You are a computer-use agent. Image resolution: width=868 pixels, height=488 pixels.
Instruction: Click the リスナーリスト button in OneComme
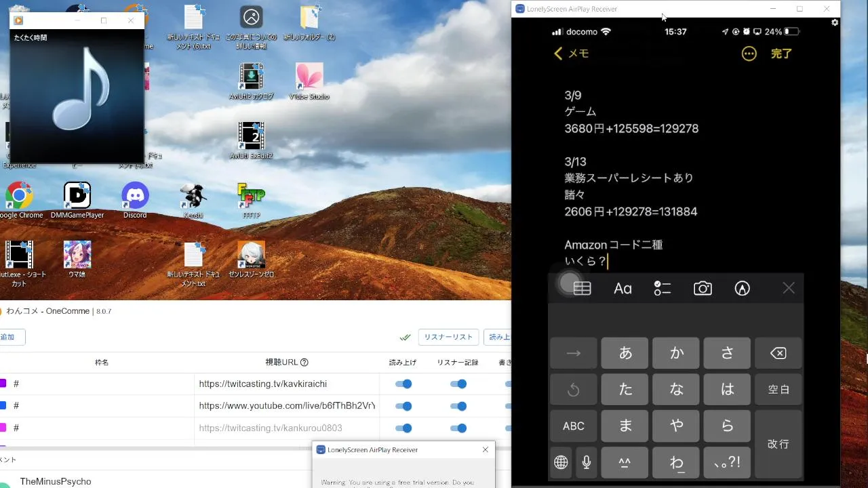coord(448,337)
